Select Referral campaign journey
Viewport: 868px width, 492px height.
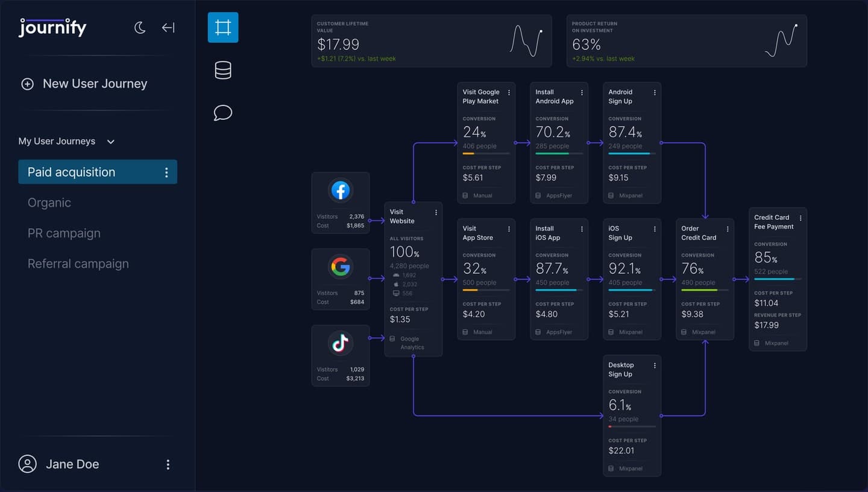[x=78, y=264]
